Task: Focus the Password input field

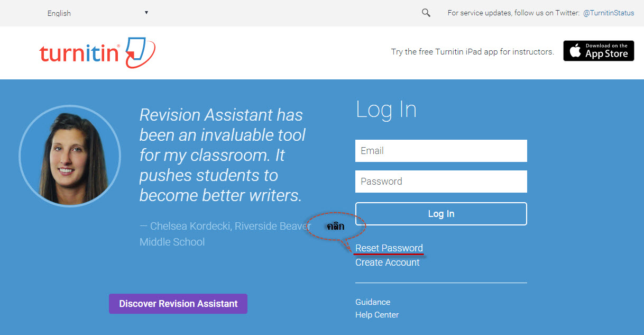Action: pyautogui.click(x=441, y=182)
